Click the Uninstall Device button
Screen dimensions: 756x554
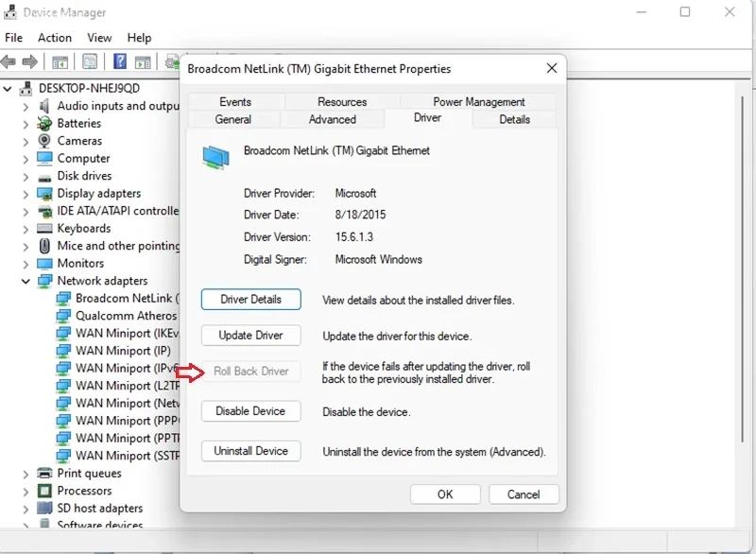pos(250,451)
